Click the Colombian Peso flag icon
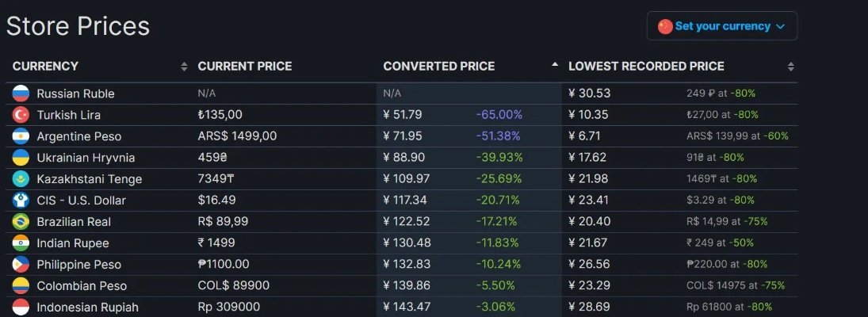868x317 pixels. (x=21, y=286)
